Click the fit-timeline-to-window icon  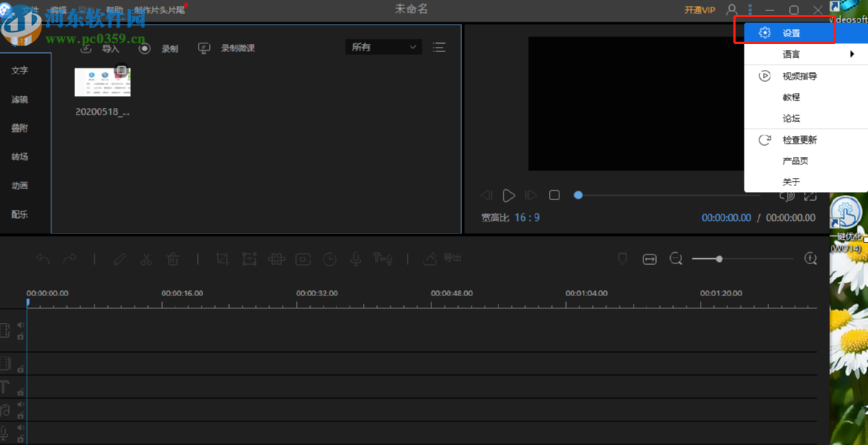(649, 259)
